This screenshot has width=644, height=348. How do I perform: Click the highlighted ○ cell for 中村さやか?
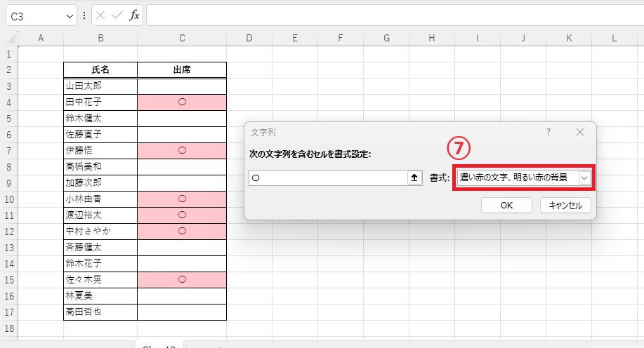(182, 232)
